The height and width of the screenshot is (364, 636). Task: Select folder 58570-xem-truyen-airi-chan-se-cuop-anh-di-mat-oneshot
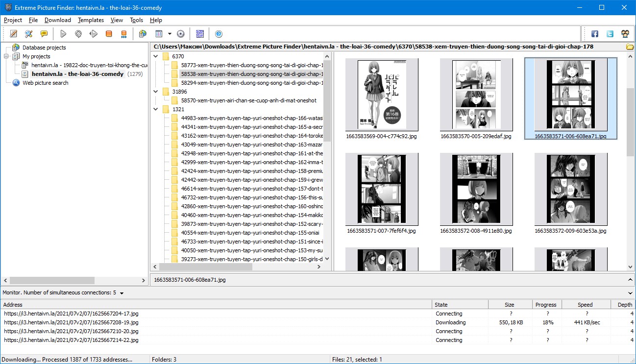tap(248, 100)
